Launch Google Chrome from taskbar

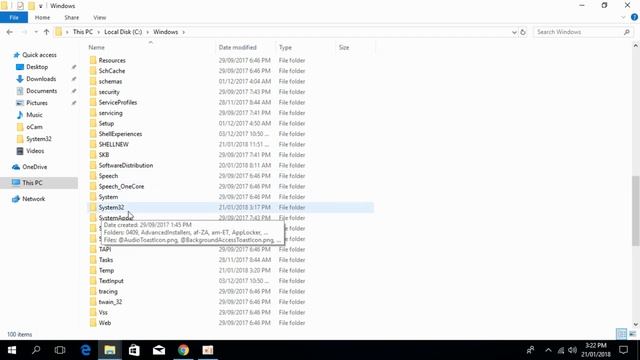(x=183, y=350)
